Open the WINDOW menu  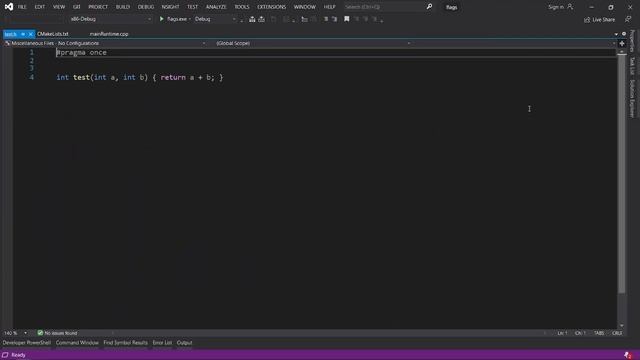[304, 7]
